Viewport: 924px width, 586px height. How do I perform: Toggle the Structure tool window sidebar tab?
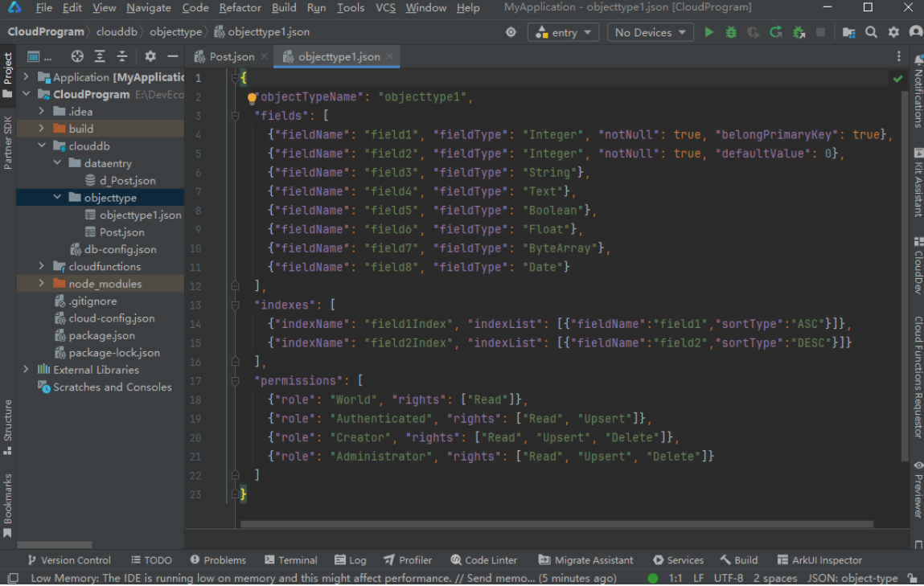click(8, 426)
